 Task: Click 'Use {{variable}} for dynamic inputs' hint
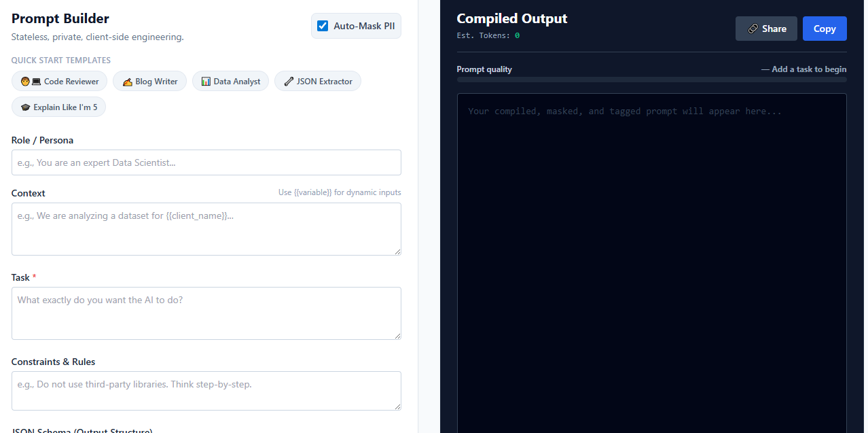click(x=340, y=192)
